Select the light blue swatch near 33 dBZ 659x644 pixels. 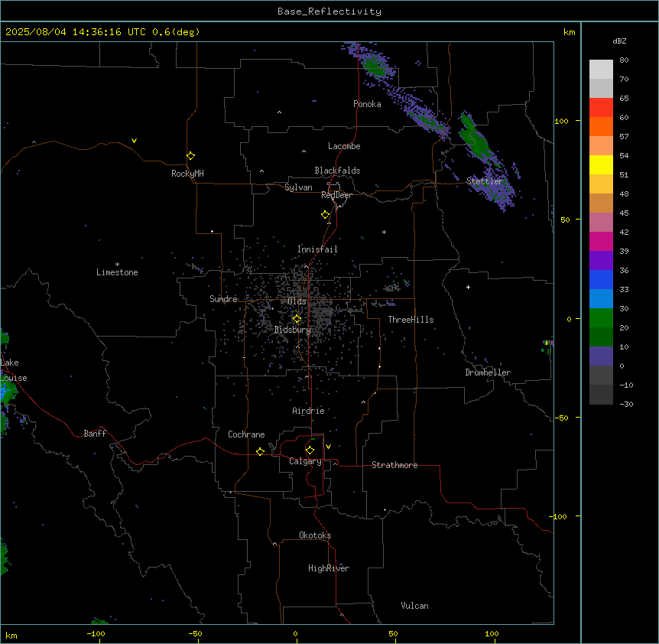[x=601, y=298]
